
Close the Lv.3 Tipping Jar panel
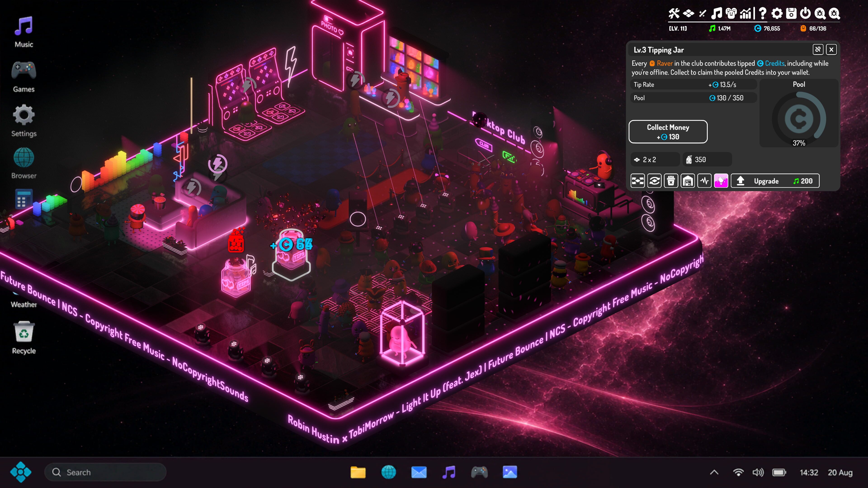pyautogui.click(x=831, y=49)
